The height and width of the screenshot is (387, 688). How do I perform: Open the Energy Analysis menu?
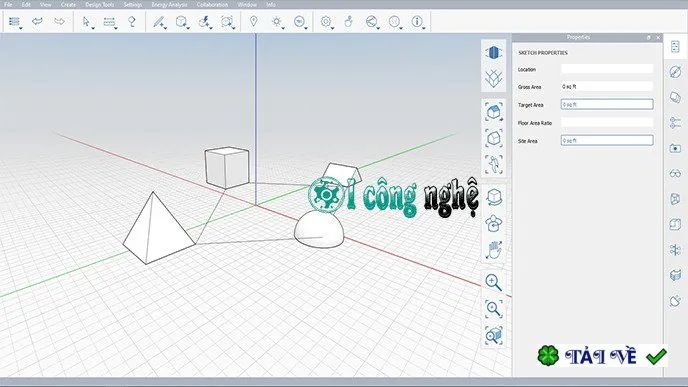(x=169, y=4)
